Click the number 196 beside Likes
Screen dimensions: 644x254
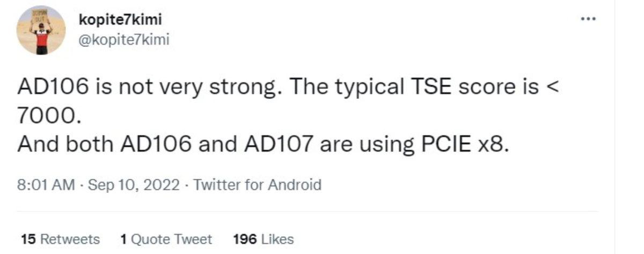click(x=244, y=239)
